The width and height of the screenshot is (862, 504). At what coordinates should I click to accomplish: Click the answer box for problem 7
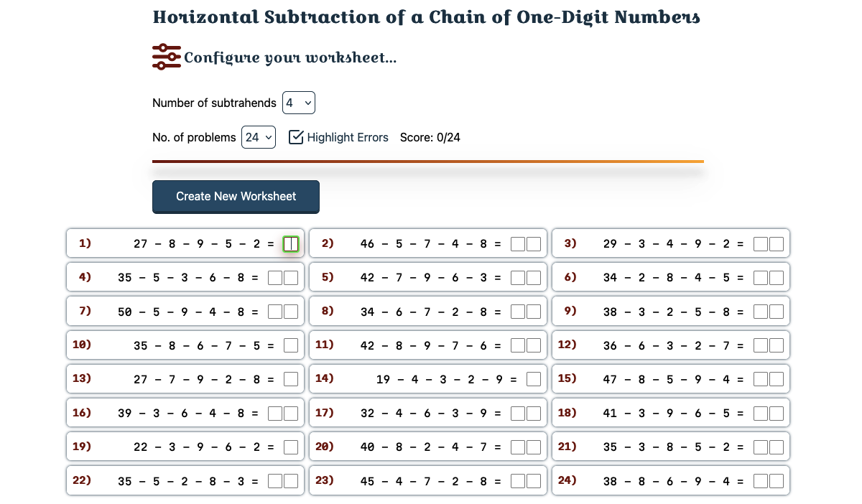(274, 311)
